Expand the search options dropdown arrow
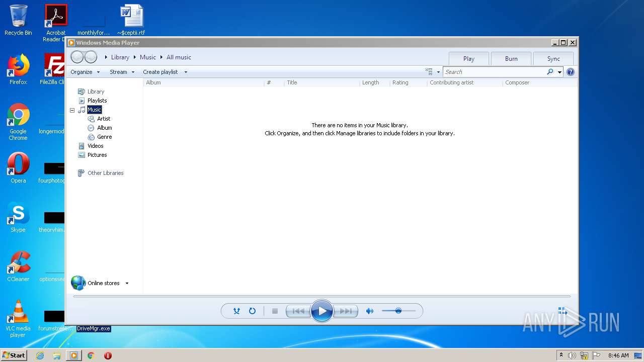The width and height of the screenshot is (644, 362). click(559, 72)
